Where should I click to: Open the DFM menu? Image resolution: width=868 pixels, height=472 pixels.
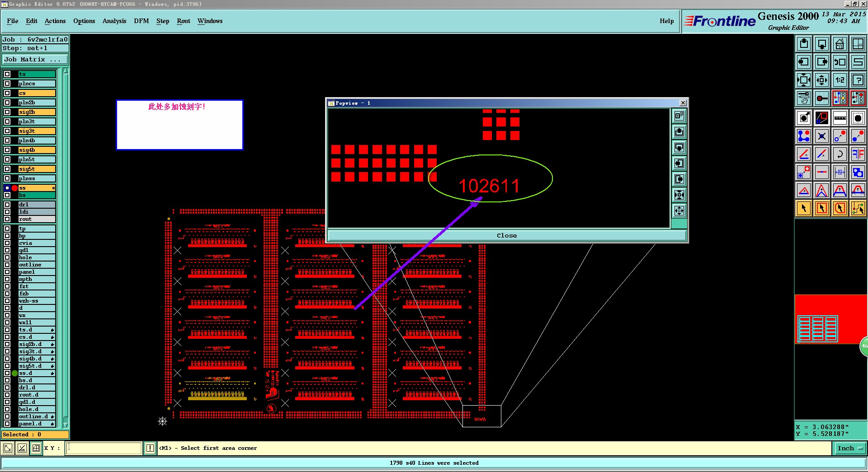click(142, 21)
